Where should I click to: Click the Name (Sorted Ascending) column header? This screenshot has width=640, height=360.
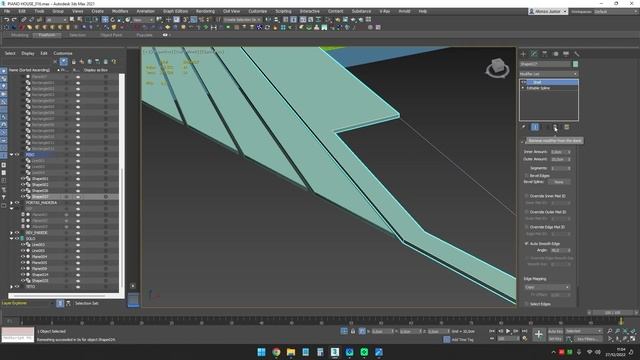pyautogui.click(x=29, y=70)
